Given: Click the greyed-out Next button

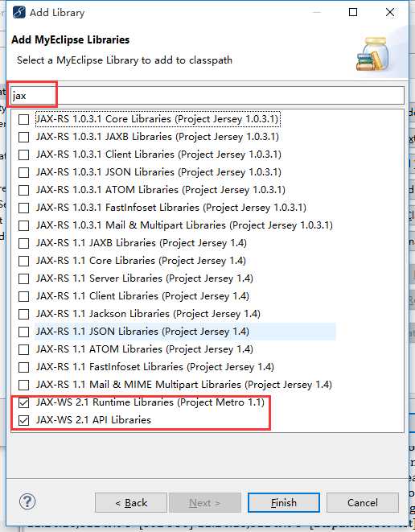Looking at the screenshot, I should pos(205,502).
